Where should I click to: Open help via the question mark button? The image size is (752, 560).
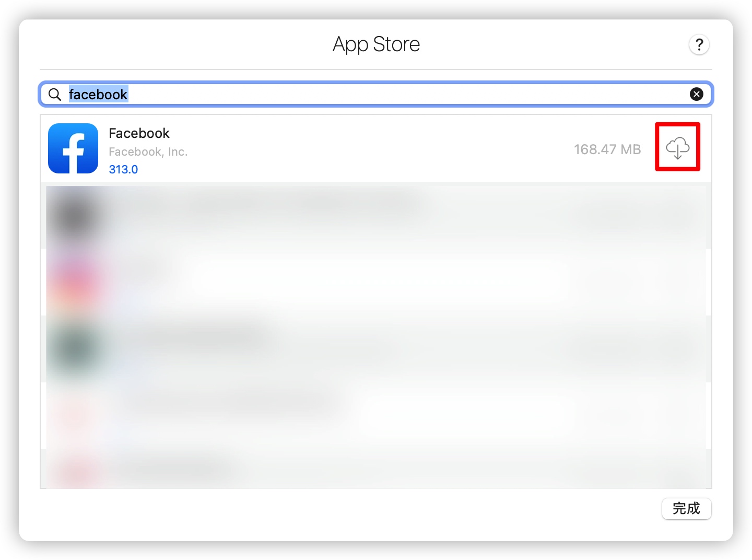coord(699,44)
